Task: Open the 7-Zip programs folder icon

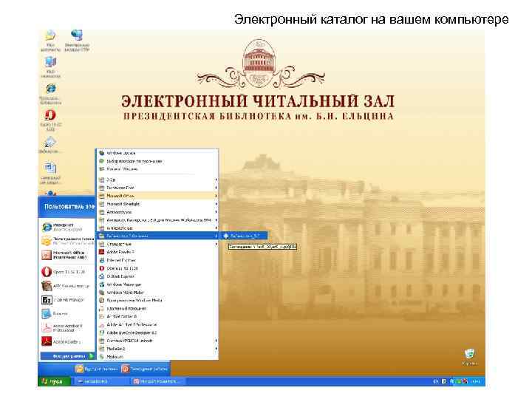Action: [x=101, y=180]
